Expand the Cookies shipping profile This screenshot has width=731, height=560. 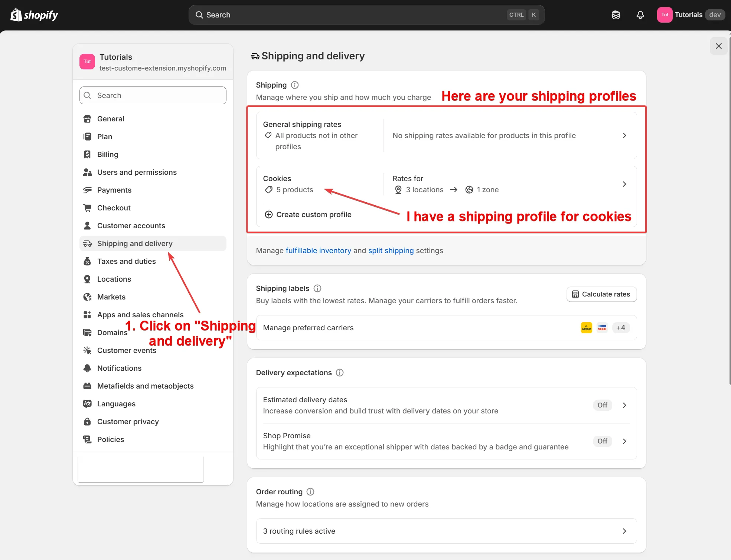624,184
